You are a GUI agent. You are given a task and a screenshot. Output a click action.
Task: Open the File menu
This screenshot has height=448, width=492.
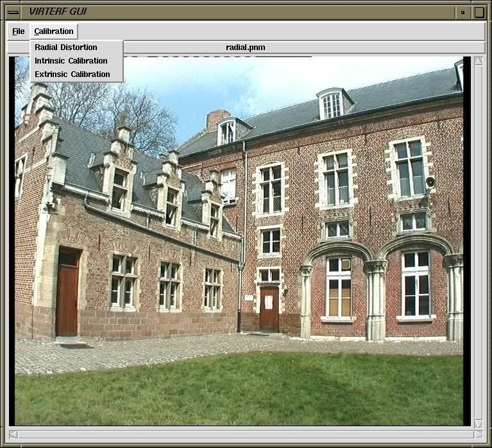(x=18, y=31)
